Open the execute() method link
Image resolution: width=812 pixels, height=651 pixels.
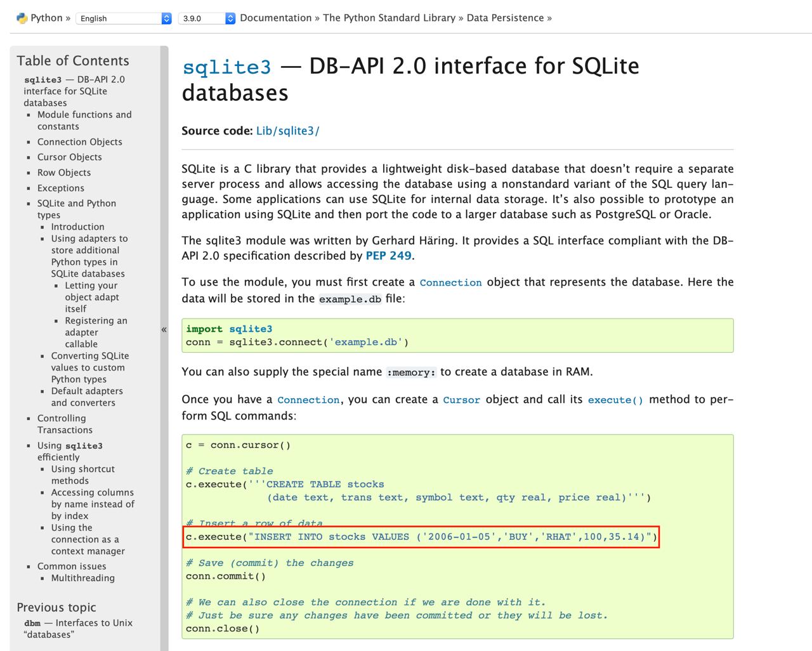coord(615,400)
